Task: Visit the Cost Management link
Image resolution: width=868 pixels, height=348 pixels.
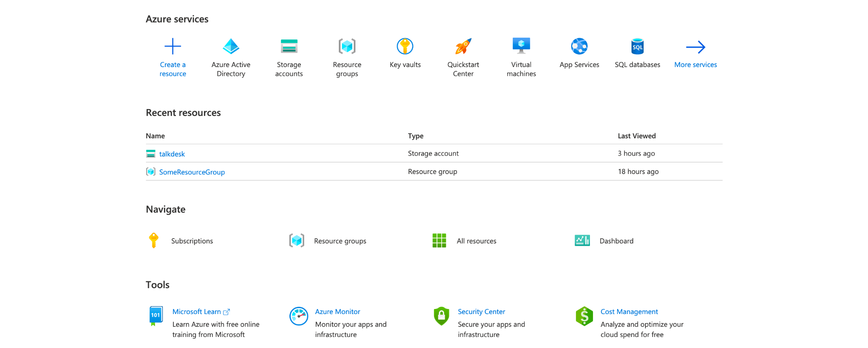Action: [629, 312]
